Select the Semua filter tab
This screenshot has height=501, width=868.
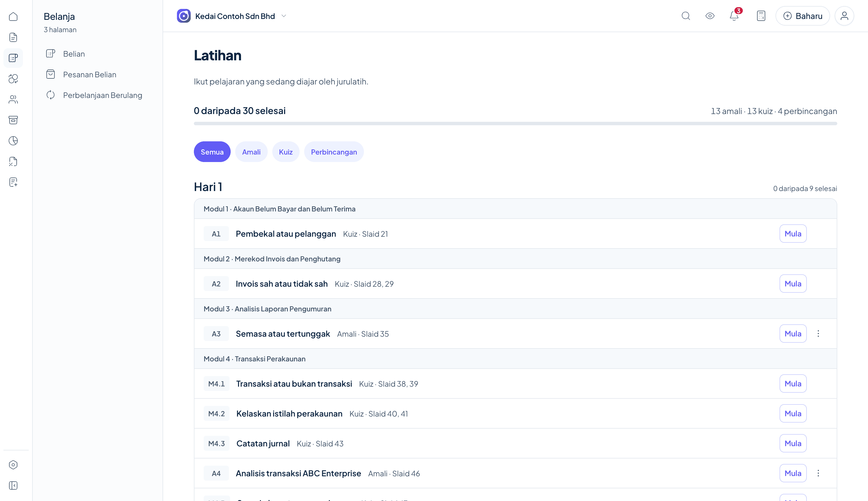point(212,152)
